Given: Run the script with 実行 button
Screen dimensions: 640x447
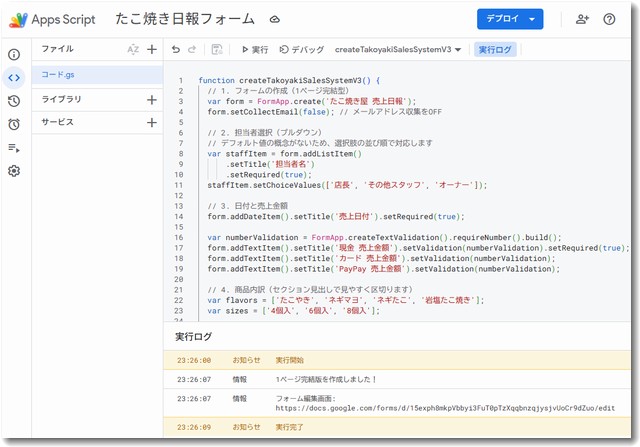Looking at the screenshot, I should 255,49.
